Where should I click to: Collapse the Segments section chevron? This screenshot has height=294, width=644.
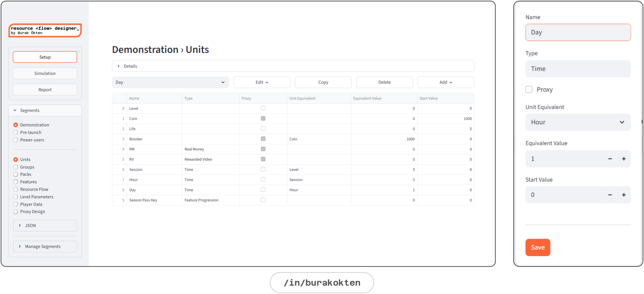tap(15, 110)
